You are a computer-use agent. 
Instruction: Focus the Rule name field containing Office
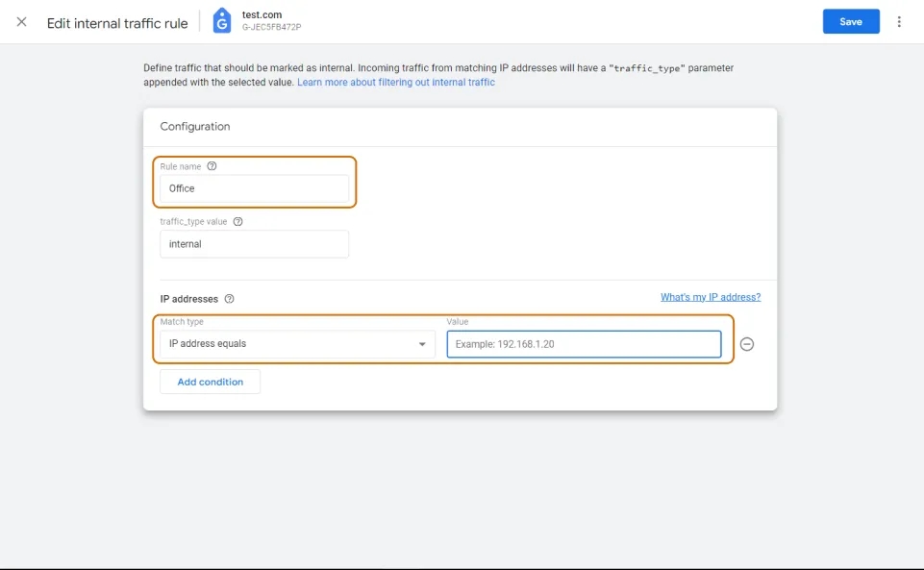click(x=254, y=188)
